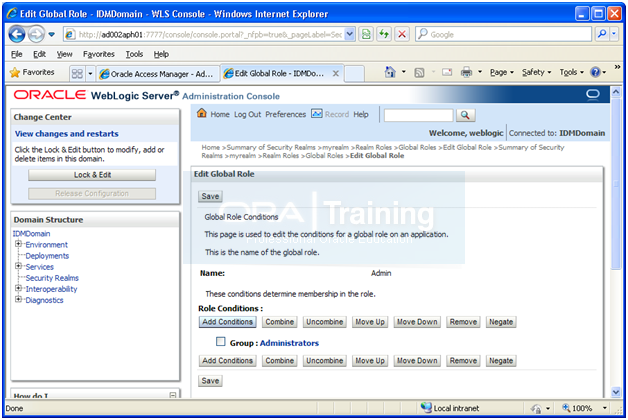Open the Help menu in menu bar

[x=161, y=54]
